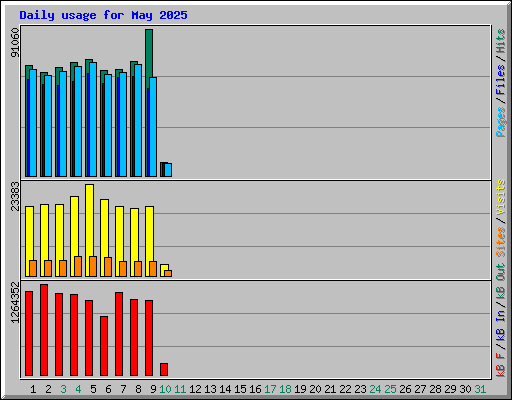Viewport: 512px width, 400px height.
Task: Click green weekend day number 25
Action: click(x=390, y=389)
